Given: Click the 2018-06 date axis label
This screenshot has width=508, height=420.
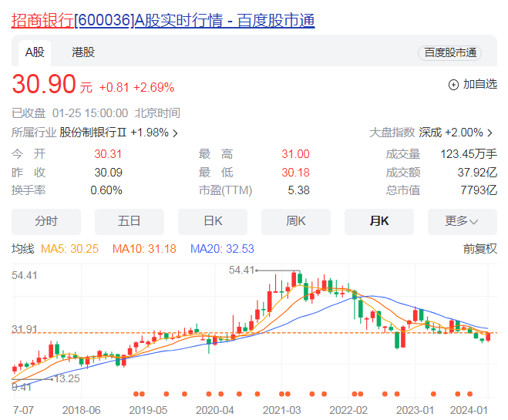Looking at the screenshot, I should [81, 410].
